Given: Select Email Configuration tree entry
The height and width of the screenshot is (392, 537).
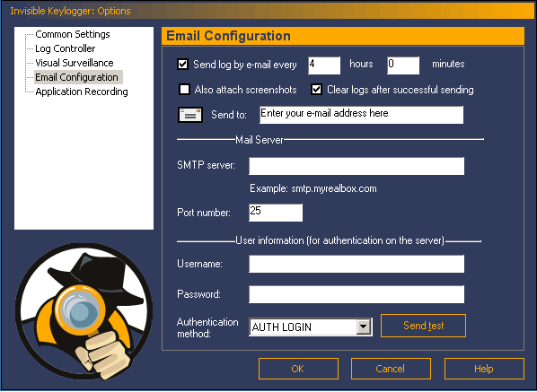Looking at the screenshot, I should tap(76, 77).
